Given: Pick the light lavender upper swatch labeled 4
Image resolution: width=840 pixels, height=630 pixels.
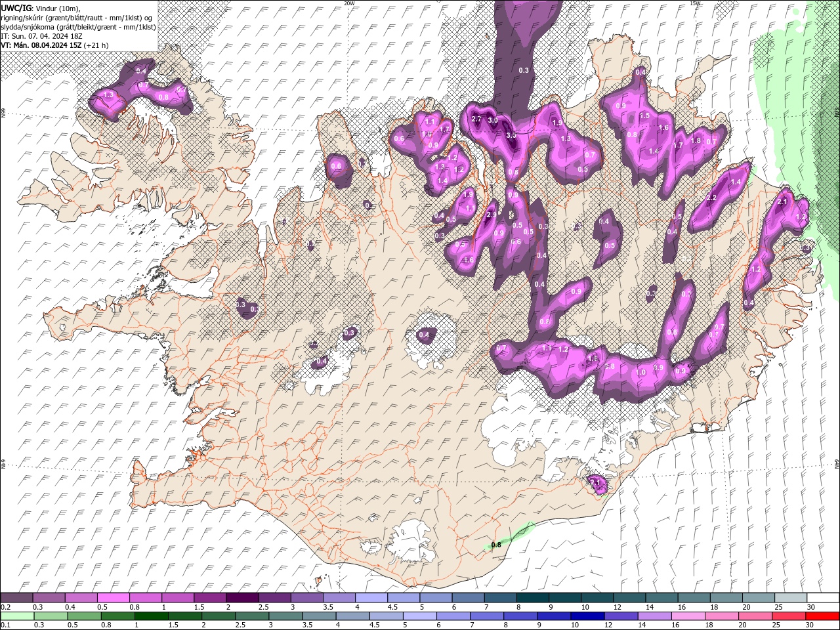Looking at the screenshot, I should pyautogui.click(x=371, y=598).
